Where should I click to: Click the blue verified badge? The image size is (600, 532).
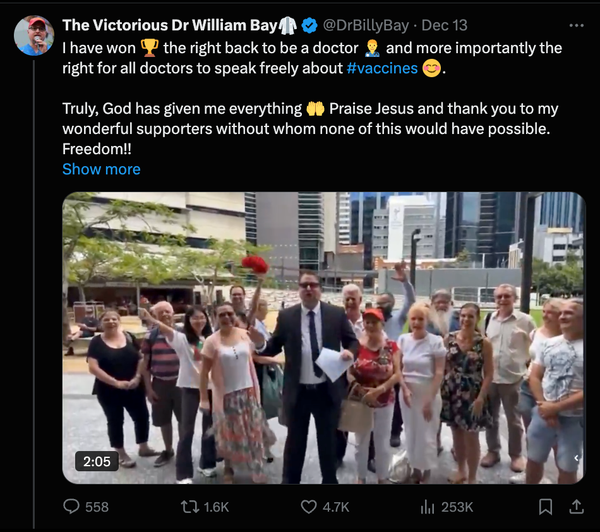click(311, 25)
